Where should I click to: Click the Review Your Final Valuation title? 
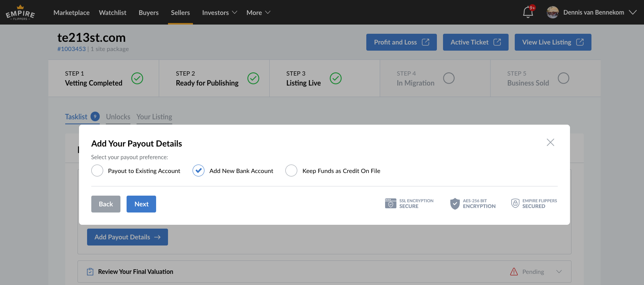point(136,272)
